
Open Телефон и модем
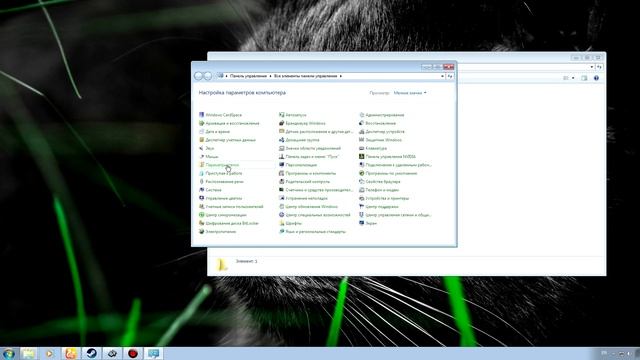pos(379,190)
